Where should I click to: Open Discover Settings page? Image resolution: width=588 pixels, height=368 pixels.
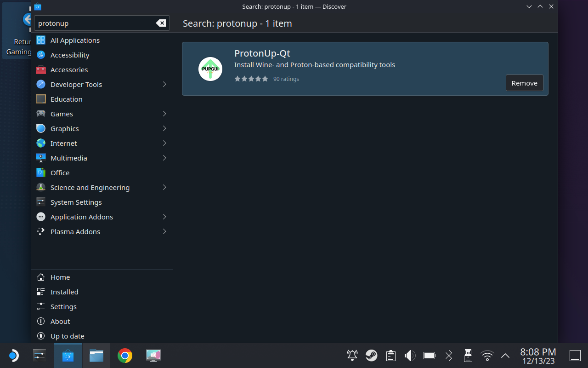pos(102,306)
